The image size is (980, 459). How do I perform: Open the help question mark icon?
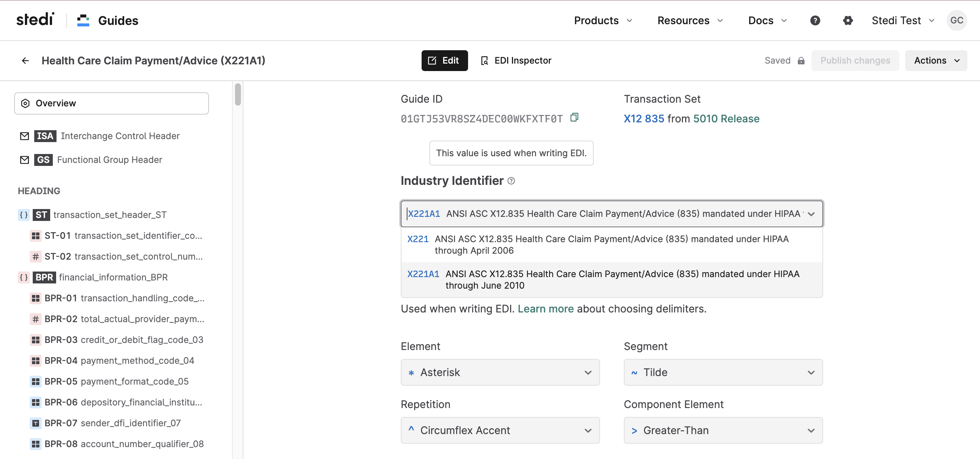point(815,20)
